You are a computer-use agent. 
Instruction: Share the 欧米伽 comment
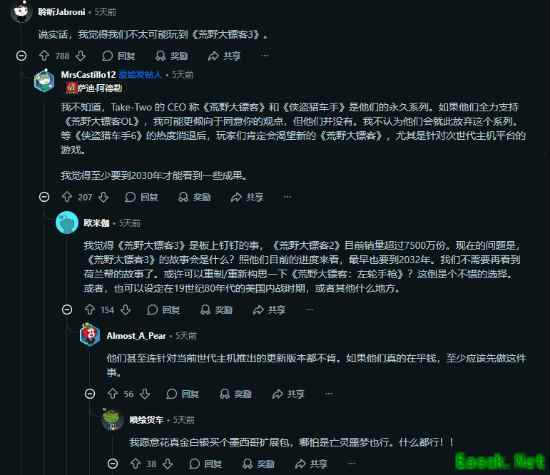269,310
